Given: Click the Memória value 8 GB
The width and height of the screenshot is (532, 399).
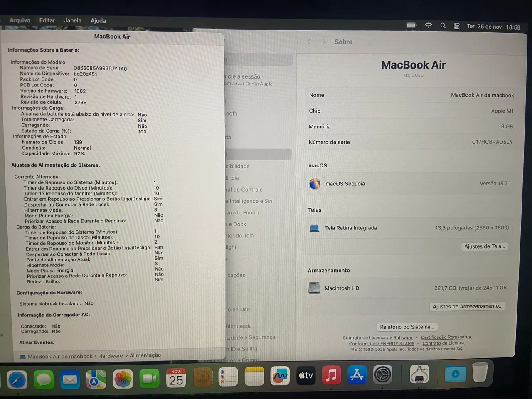Looking at the screenshot, I should 507,126.
